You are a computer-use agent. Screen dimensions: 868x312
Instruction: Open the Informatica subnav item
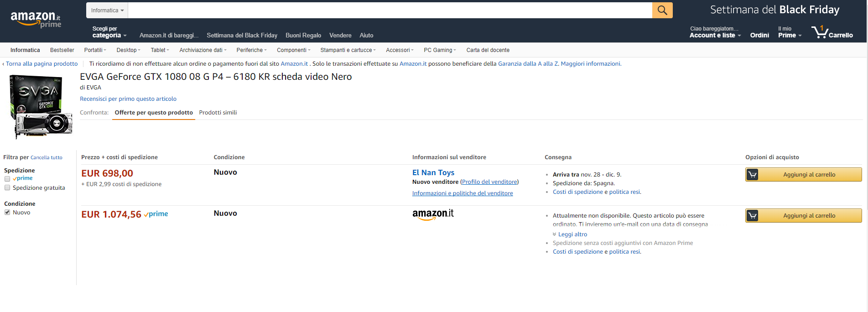pyautogui.click(x=25, y=50)
